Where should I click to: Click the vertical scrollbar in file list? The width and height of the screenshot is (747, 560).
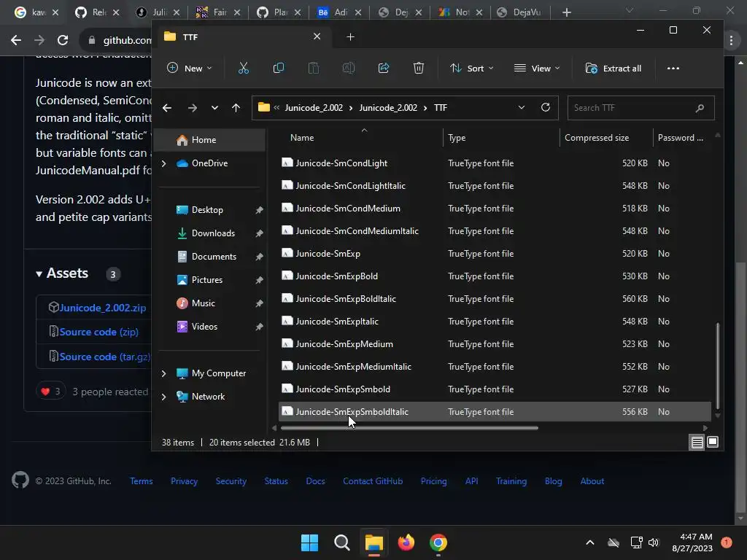pos(718,366)
